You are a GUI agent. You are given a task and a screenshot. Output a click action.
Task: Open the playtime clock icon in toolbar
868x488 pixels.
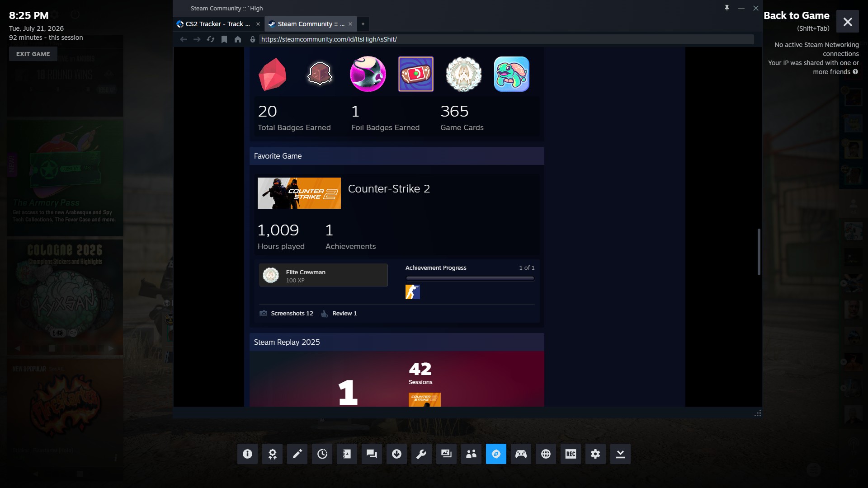coord(322,454)
